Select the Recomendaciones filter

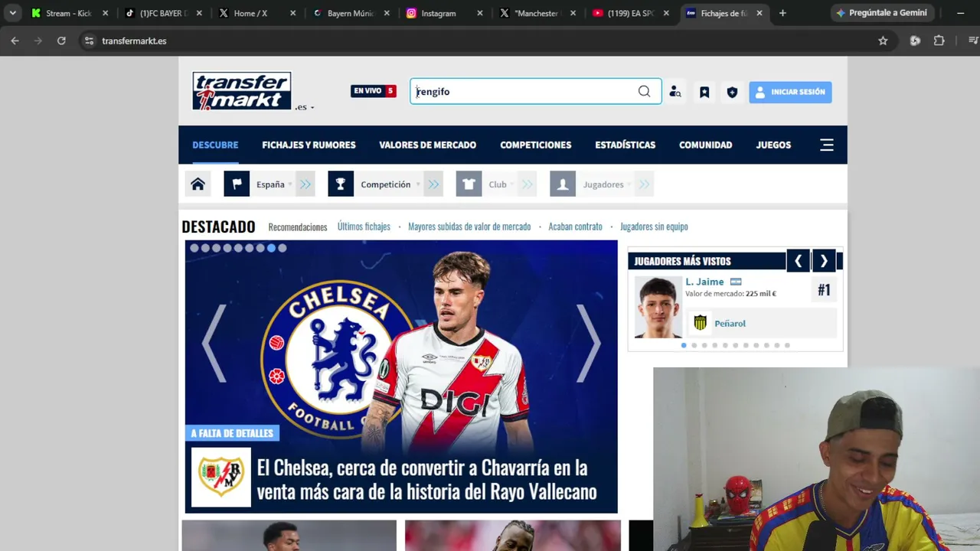298,227
